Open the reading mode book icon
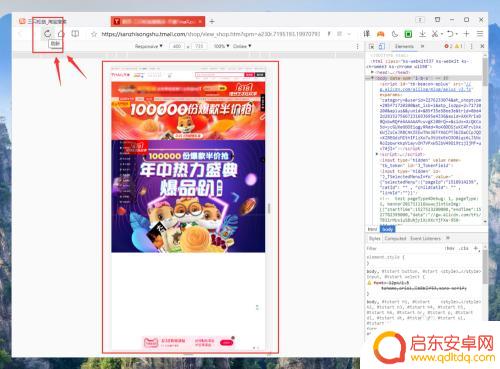Screen dimensions: 500x369 75,33
